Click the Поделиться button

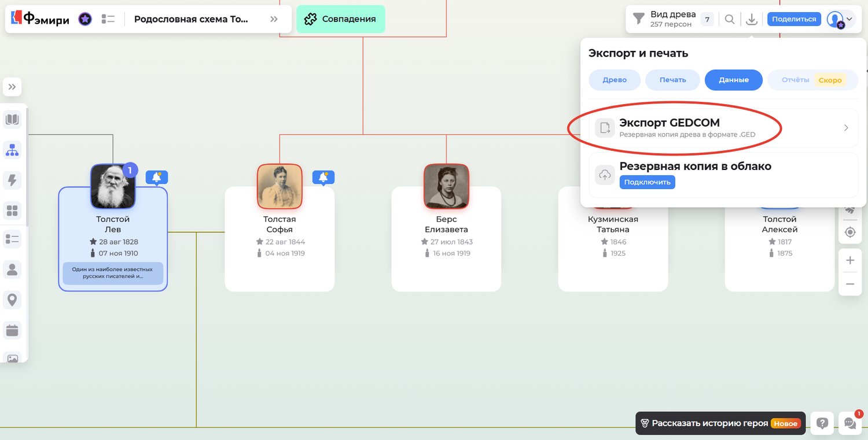pos(794,19)
